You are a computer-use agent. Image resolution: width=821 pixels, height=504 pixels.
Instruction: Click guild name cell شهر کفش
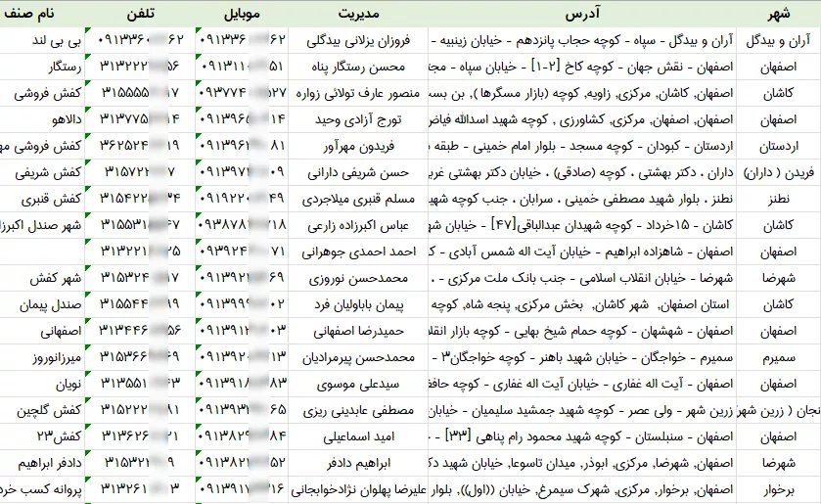coord(42,278)
